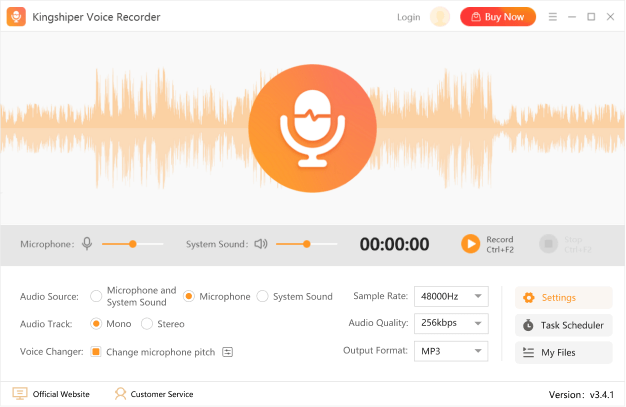Select Microphone and System Sound source
626x407 pixels.
click(96, 296)
